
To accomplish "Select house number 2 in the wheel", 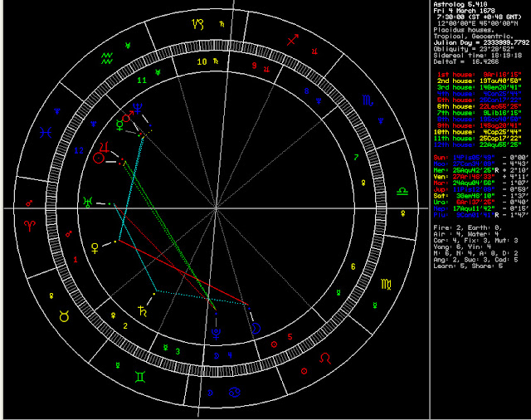I will pyautogui.click(x=125, y=326).
